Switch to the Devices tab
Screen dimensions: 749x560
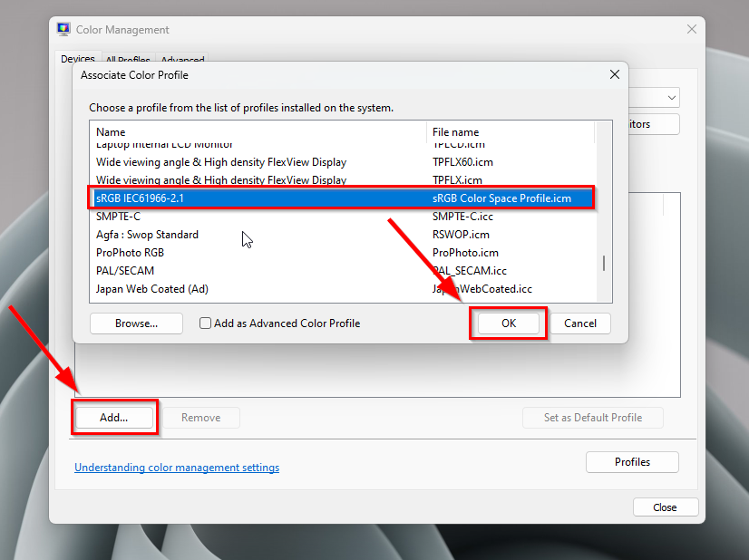point(78,60)
